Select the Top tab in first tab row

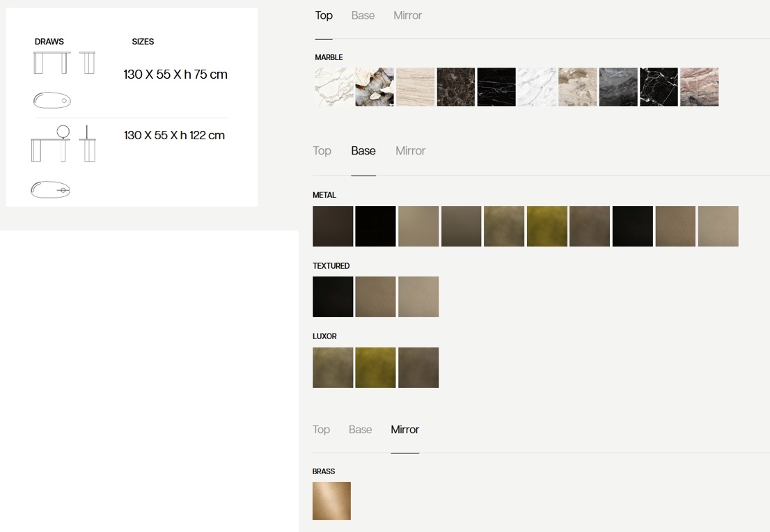tap(324, 15)
